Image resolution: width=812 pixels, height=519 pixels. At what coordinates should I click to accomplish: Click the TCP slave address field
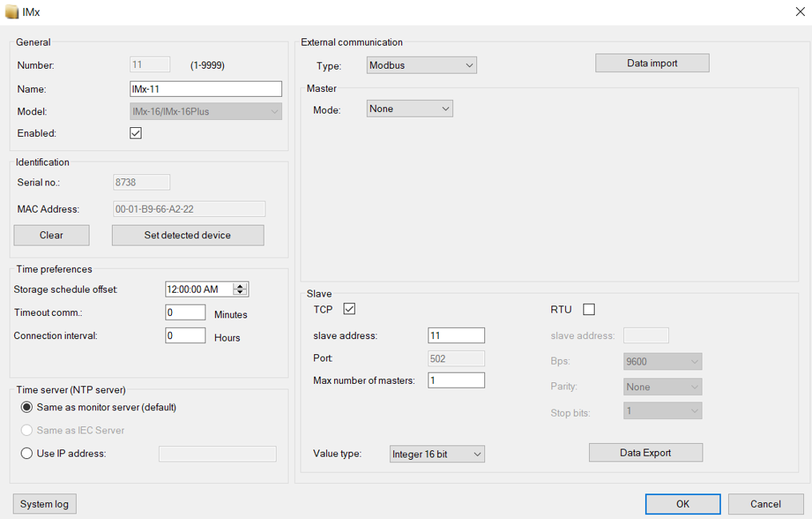coord(456,336)
